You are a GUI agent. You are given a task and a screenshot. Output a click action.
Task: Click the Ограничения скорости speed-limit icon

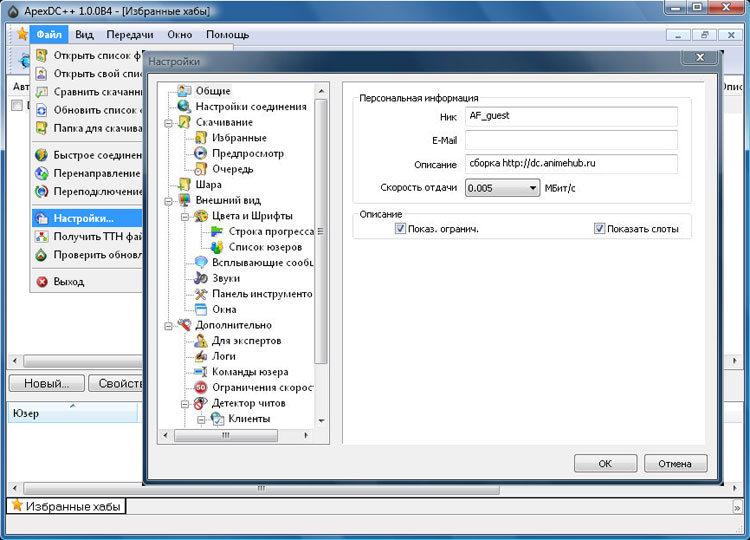200,387
